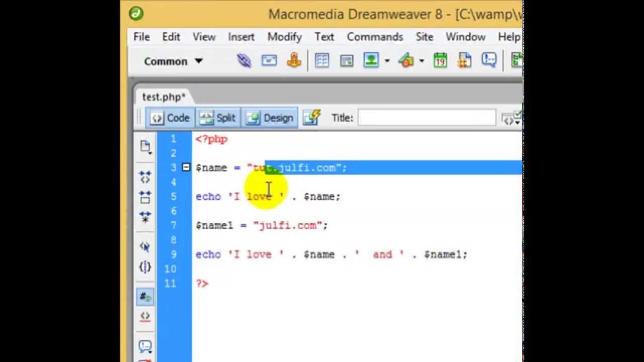The image size is (644, 362).
Task: Open the File menu
Action: (141, 37)
